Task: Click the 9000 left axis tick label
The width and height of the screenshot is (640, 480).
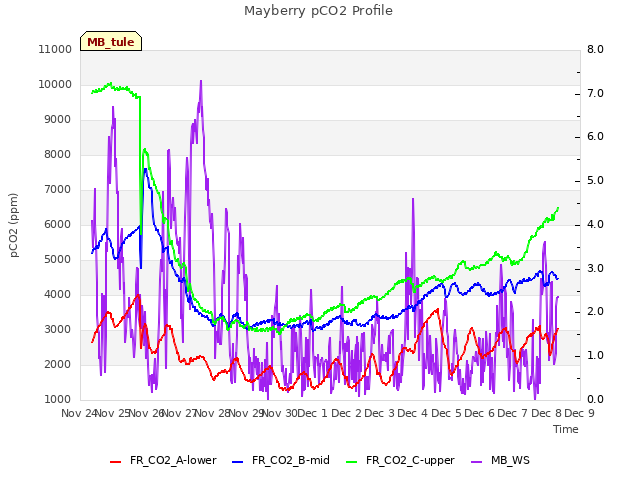Action: [57, 120]
